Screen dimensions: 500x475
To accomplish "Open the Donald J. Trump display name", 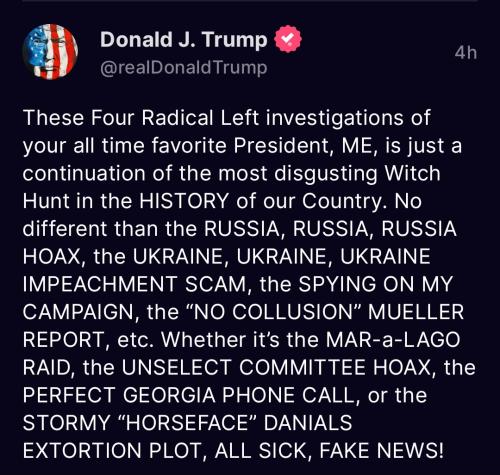I will coord(184,39).
